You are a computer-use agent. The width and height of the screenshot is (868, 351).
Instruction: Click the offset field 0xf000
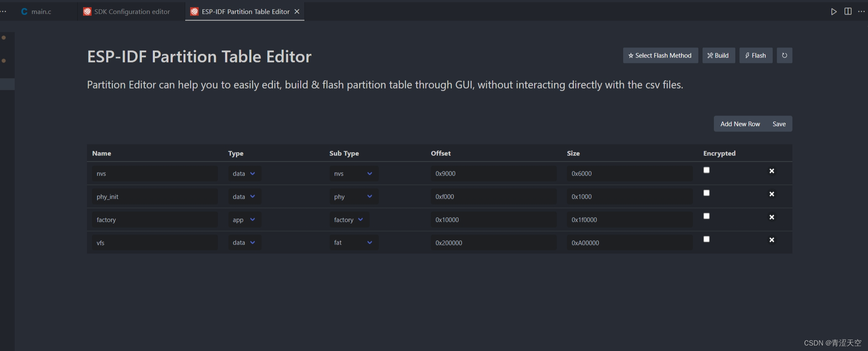(493, 197)
